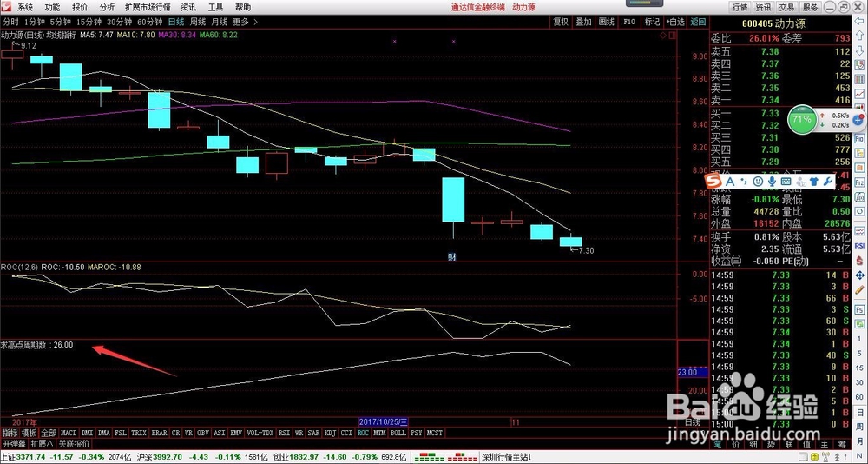The image size is (868, 464).
Task: Switch to the 分时 chart period
Action: click(11, 23)
